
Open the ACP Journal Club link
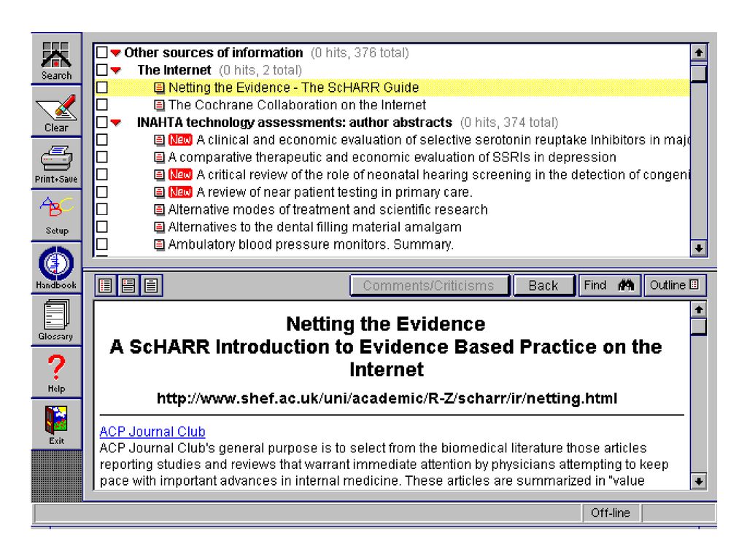tap(152, 432)
